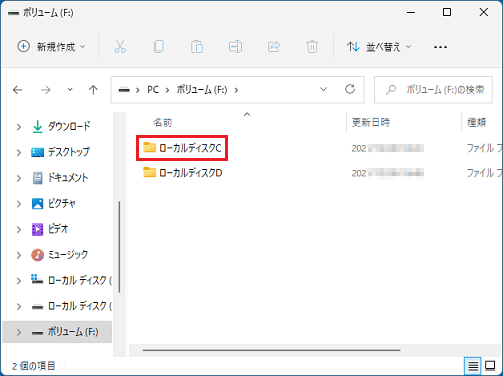Go up one folder level
Viewport: 503px width, 376px height.
tap(93, 89)
